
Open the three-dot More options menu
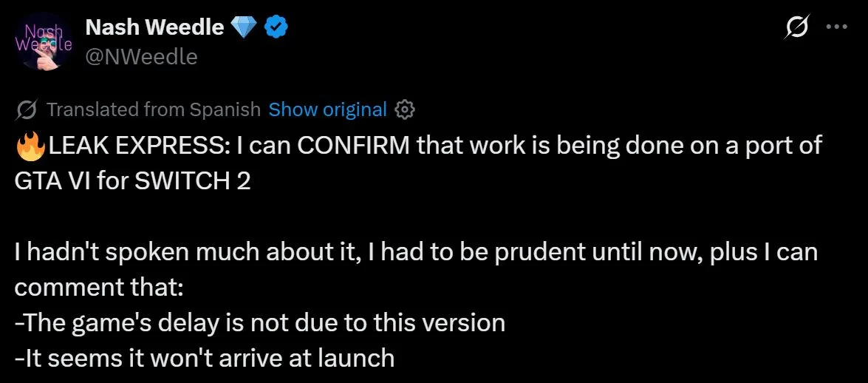tap(835, 27)
